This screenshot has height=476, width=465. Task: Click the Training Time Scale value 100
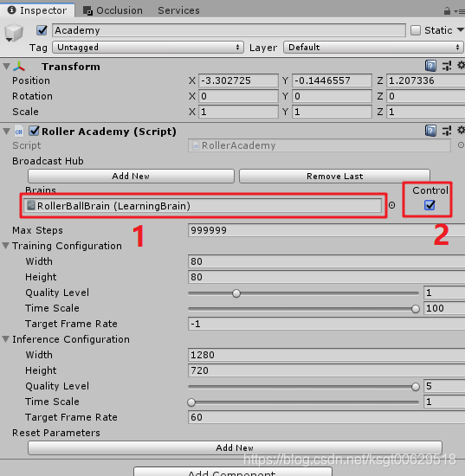(444, 308)
